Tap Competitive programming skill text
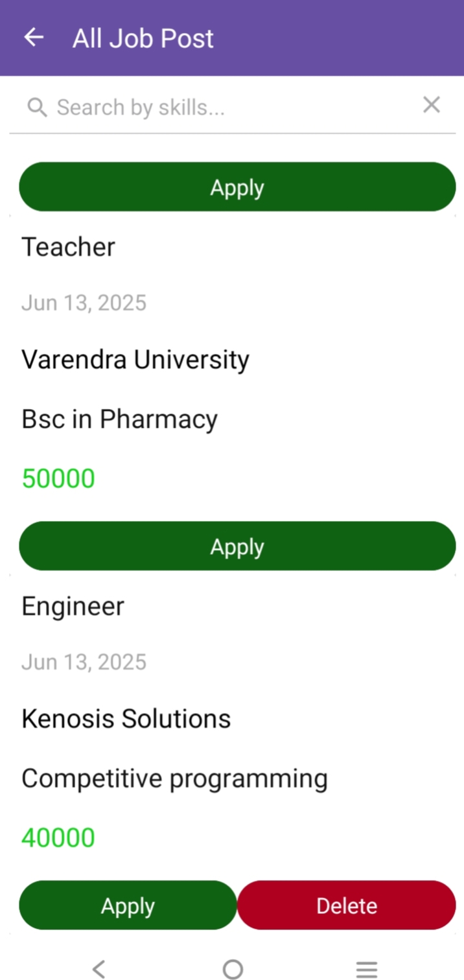This screenshot has height=980, width=464. (x=174, y=779)
